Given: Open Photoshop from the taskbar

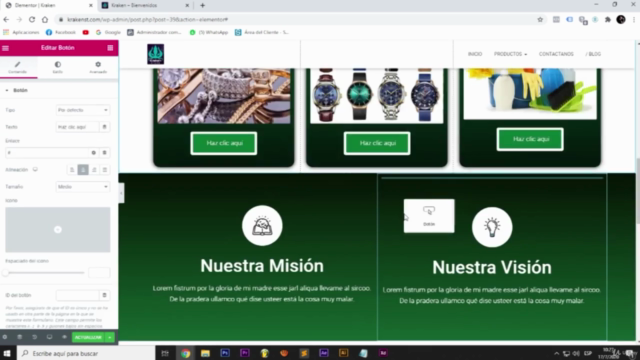Looking at the screenshot, I should coord(225,353).
